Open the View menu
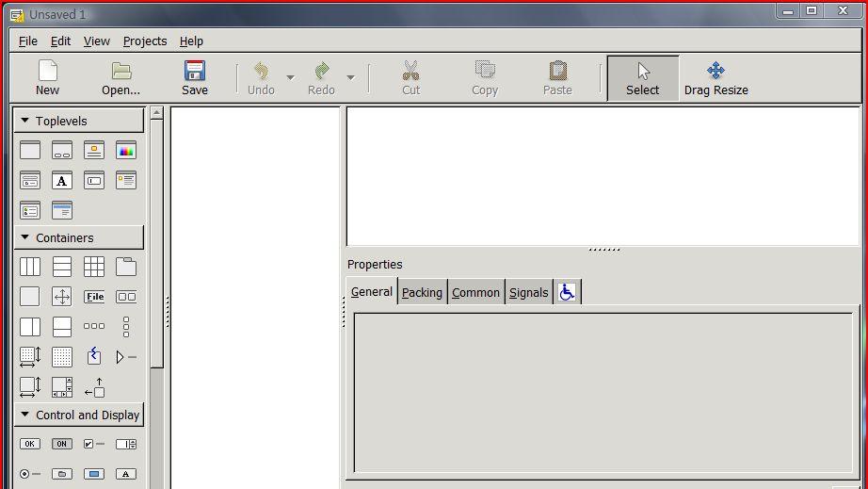This screenshot has height=489, width=868. tap(96, 41)
